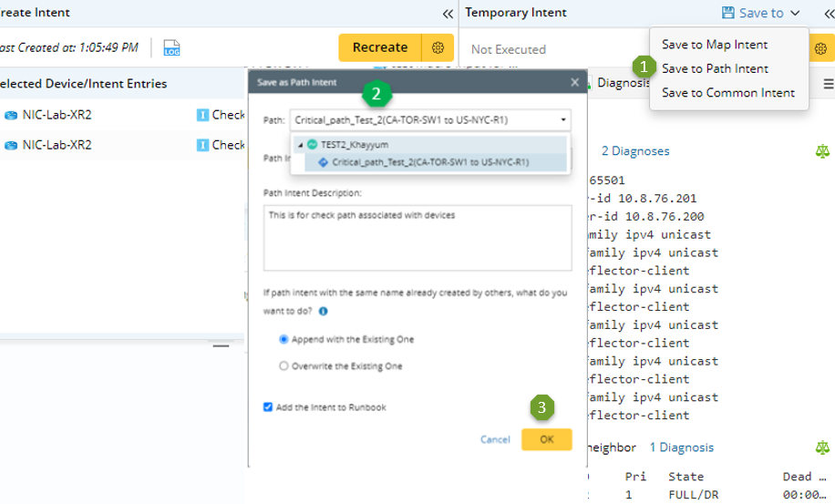Collapse the Create Intent panel
Viewport: 835px width, 504px height.
click(x=448, y=14)
